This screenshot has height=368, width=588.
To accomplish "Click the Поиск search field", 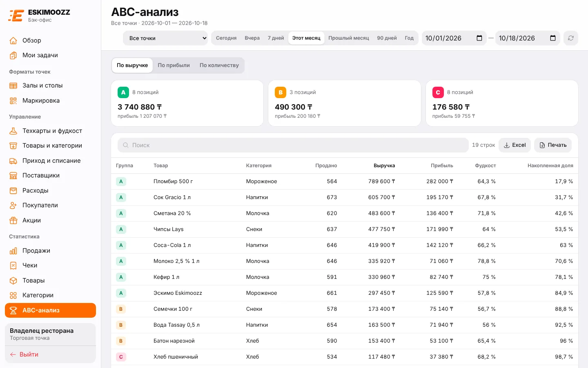I will click(x=293, y=145).
